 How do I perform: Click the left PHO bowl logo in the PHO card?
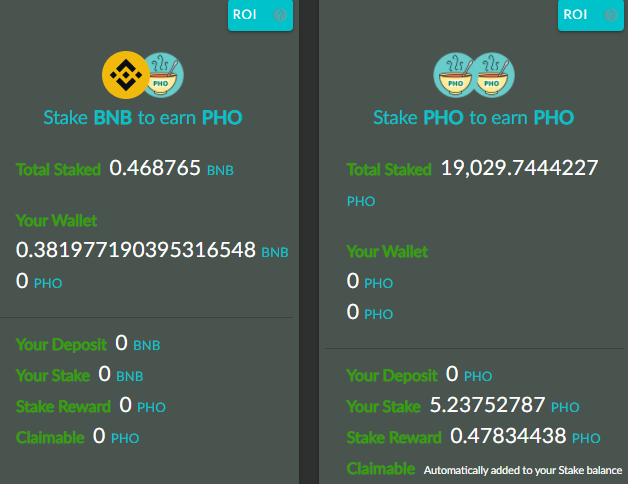click(x=455, y=75)
